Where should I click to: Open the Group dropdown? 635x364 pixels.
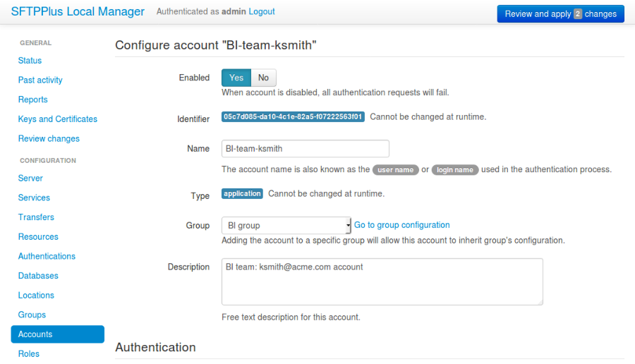[286, 226]
